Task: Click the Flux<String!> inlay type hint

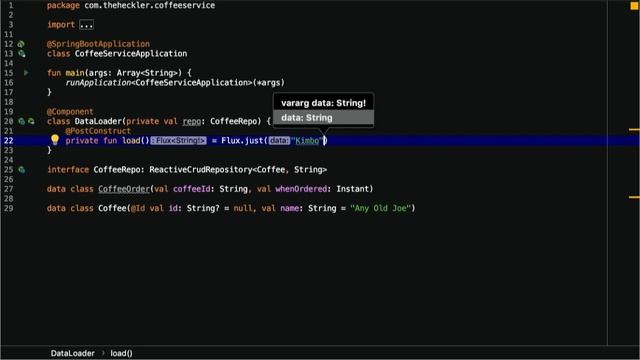Action: click(178, 141)
